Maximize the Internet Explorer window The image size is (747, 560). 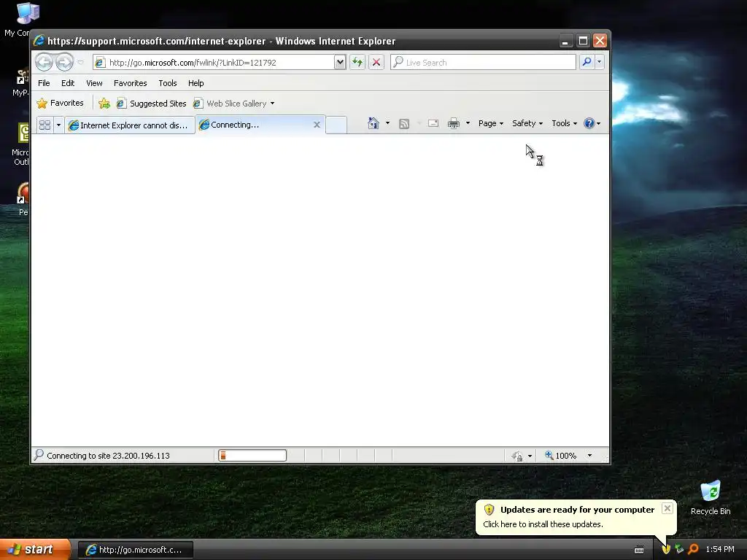coord(583,41)
